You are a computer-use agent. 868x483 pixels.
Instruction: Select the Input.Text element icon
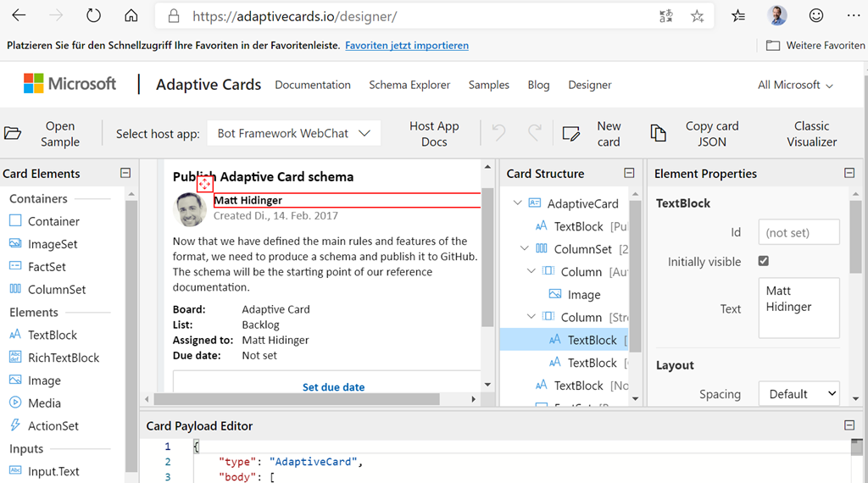[x=15, y=470]
